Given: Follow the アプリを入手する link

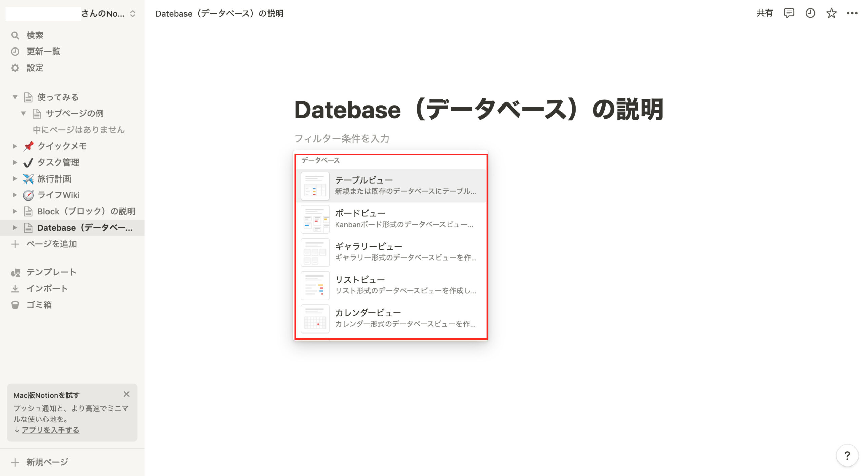Looking at the screenshot, I should click(51, 430).
